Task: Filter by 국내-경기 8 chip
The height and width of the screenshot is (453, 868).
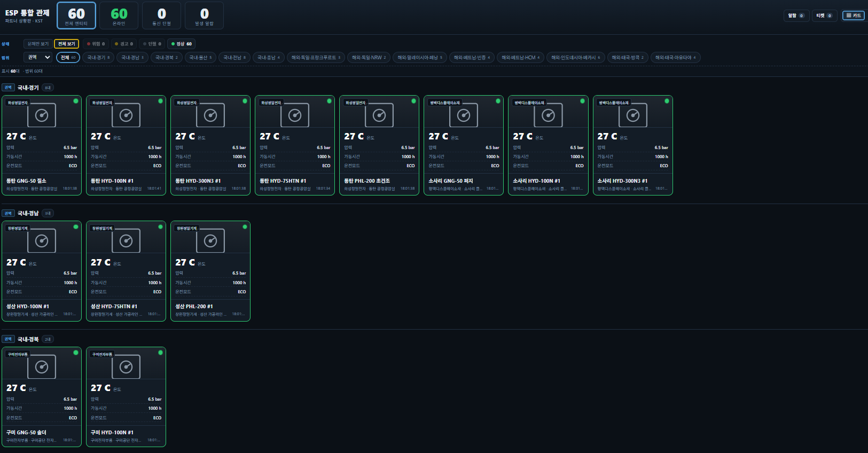Action: pos(98,57)
